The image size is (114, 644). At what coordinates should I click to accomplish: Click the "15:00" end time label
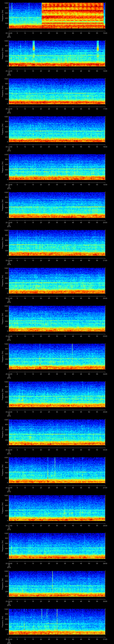[105, 33]
